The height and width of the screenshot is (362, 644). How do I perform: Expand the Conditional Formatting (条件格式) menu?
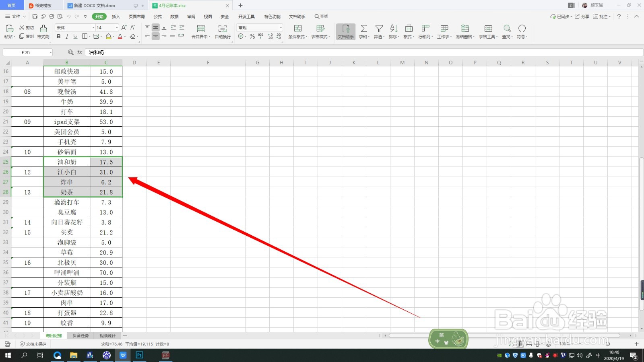(298, 37)
